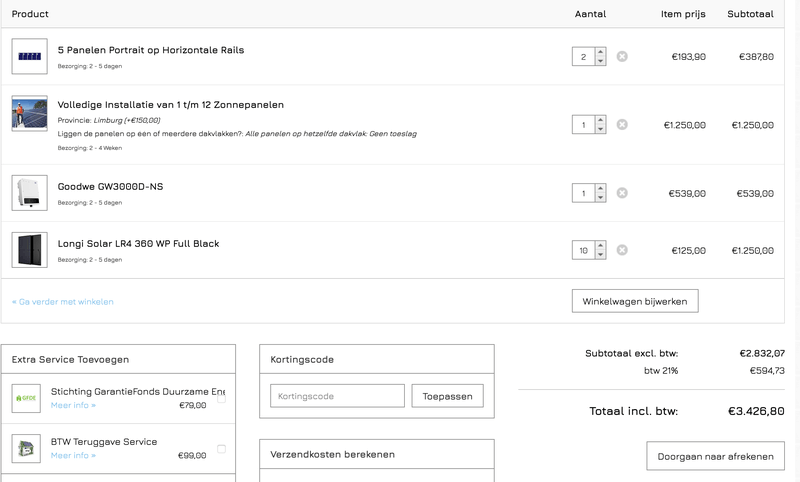Open Meer info for Stichting GarantieFonds
Screen dimensions: 800x482
tap(73, 405)
